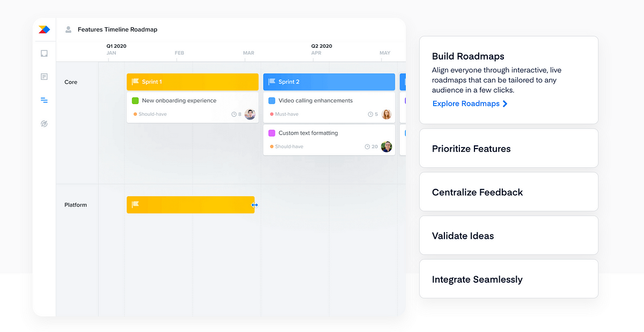Screen dimensions: 644x332
Task: Click the flag icon on Sprint 1
Action: point(135,82)
